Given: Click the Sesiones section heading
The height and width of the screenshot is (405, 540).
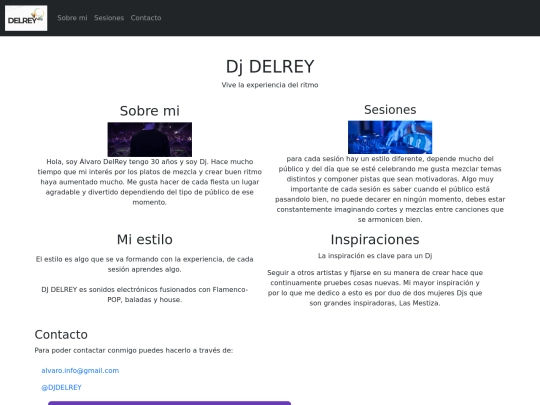Looking at the screenshot, I should (390, 110).
